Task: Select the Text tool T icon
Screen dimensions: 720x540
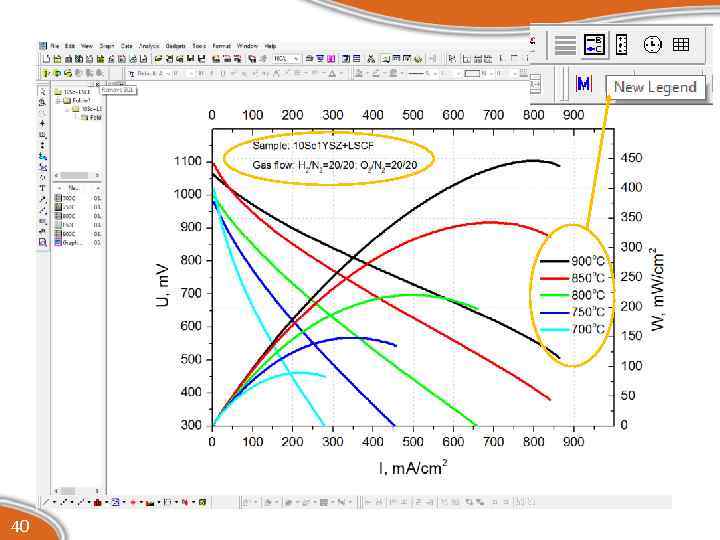Action: click(42, 188)
